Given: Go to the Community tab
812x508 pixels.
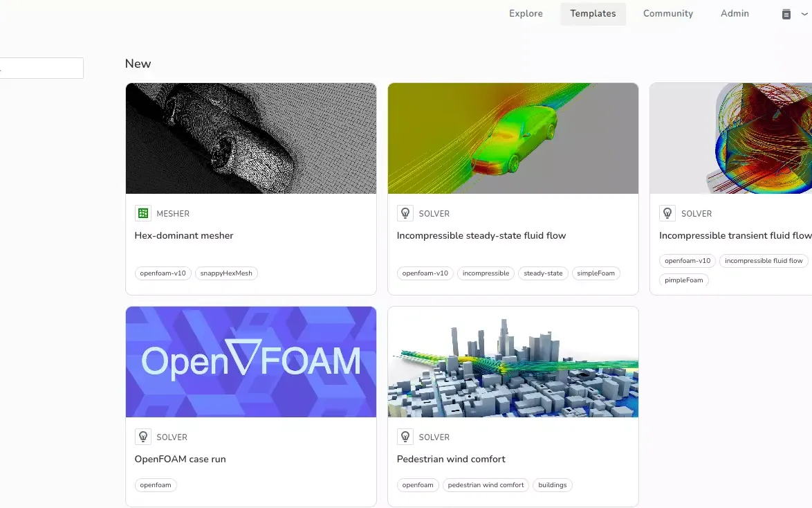Looking at the screenshot, I should (667, 14).
